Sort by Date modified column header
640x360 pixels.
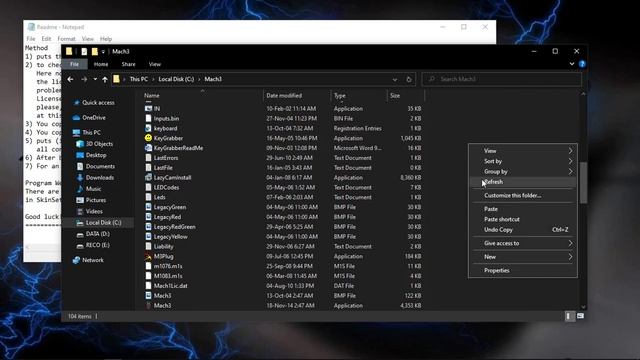click(284, 96)
